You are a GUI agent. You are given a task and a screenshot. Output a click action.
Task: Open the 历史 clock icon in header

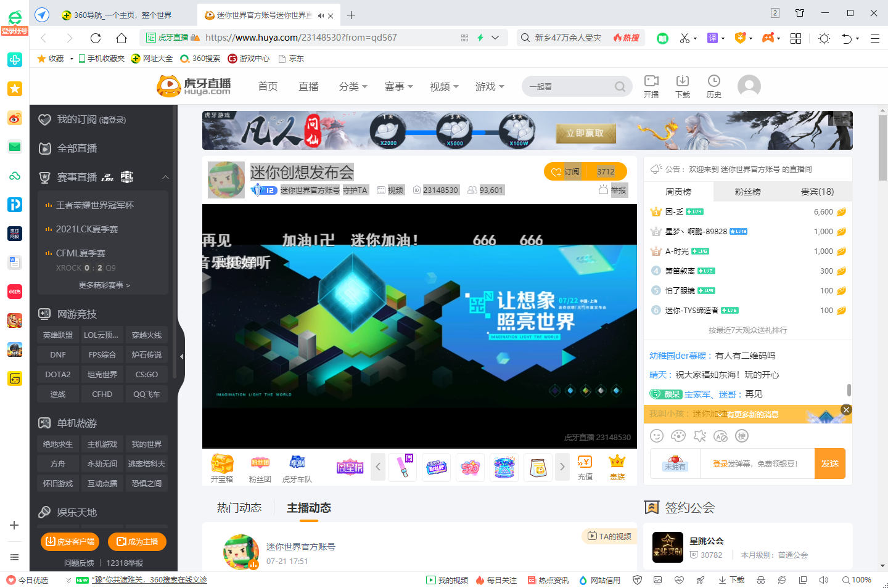714,81
